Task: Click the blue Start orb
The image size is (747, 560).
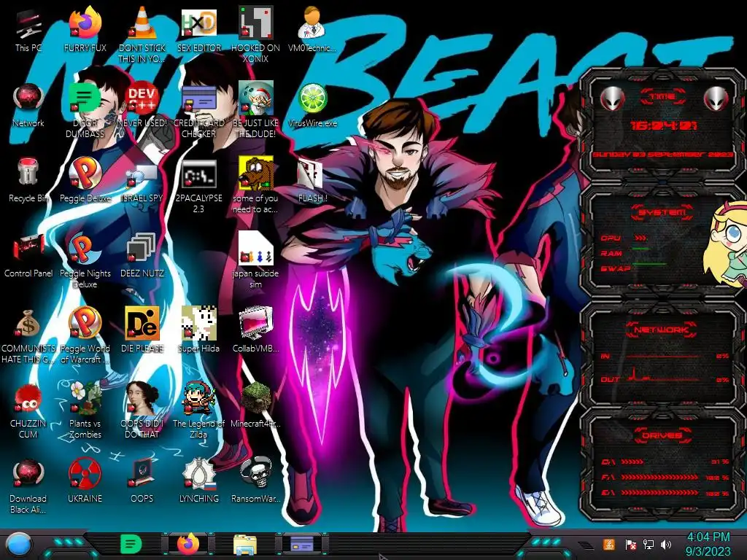Action: tap(19, 544)
